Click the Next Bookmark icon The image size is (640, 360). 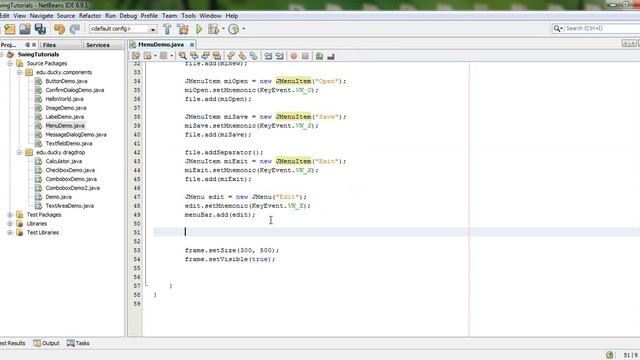point(242,56)
